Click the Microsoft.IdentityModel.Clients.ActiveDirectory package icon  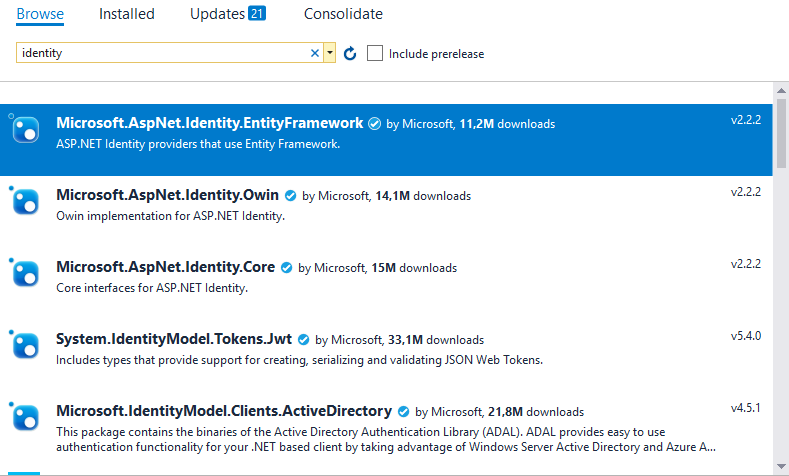[x=25, y=418]
